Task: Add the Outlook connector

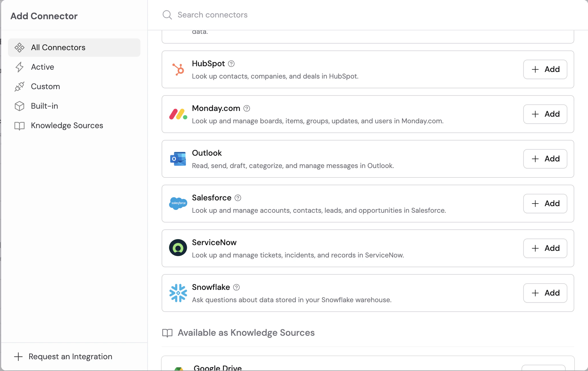Action: click(x=545, y=159)
